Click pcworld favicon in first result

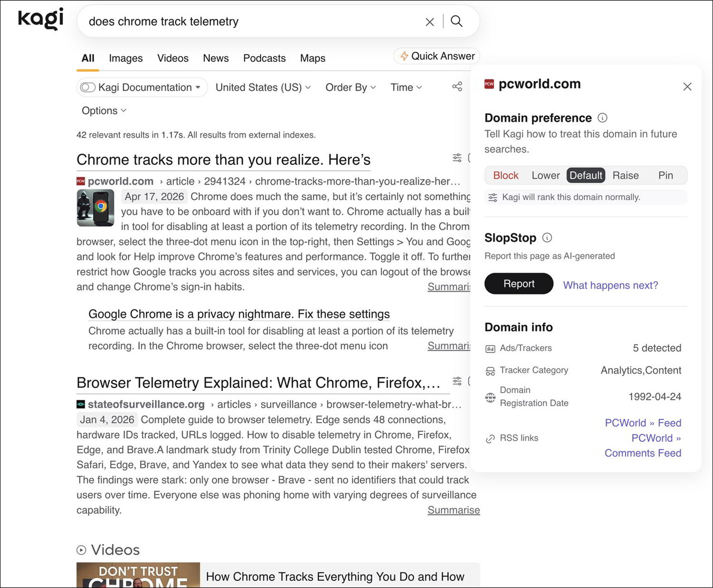coord(81,181)
